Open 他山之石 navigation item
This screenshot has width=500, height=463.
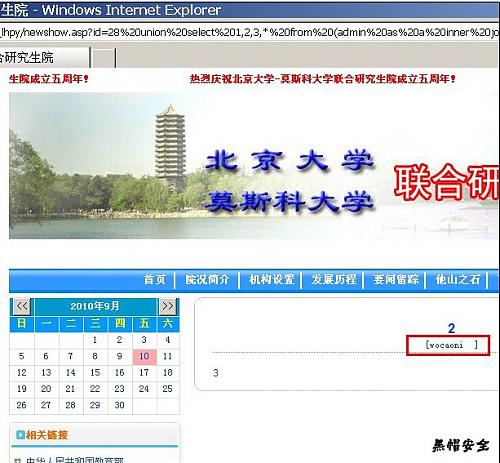458,279
